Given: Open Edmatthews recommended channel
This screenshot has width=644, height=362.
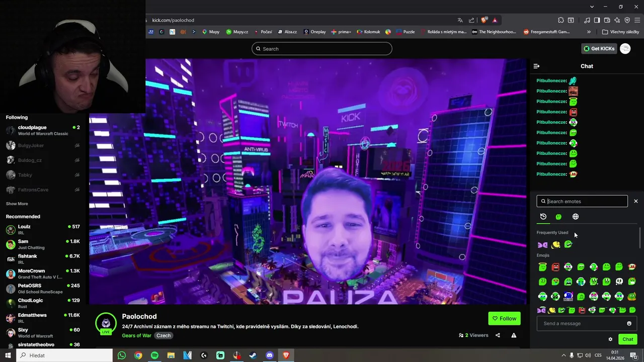Looking at the screenshot, I should pyautogui.click(x=43, y=318).
